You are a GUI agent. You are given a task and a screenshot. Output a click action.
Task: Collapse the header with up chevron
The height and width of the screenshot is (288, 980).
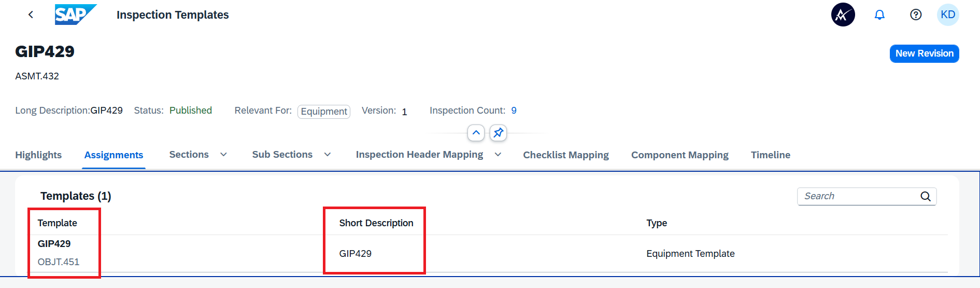tap(476, 133)
